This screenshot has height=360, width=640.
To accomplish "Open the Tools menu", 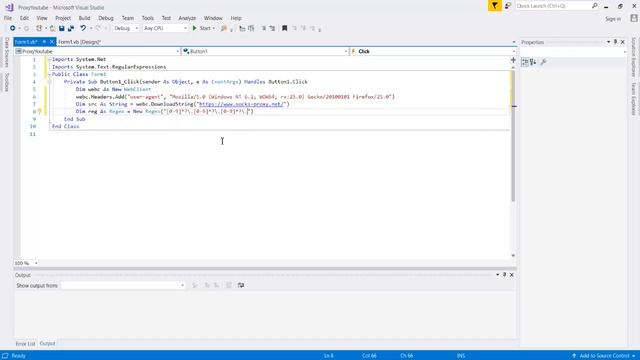I will click(x=148, y=18).
